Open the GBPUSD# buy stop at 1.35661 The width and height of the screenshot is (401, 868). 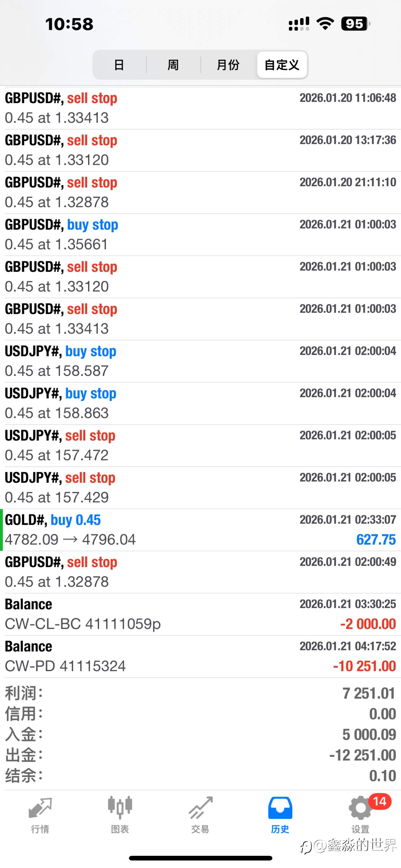[200, 234]
